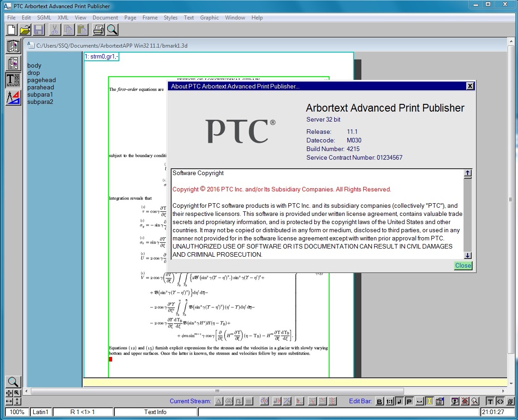The image size is (518, 420).
Task: Click the top-left corner arrow icon
Action: point(17,393)
